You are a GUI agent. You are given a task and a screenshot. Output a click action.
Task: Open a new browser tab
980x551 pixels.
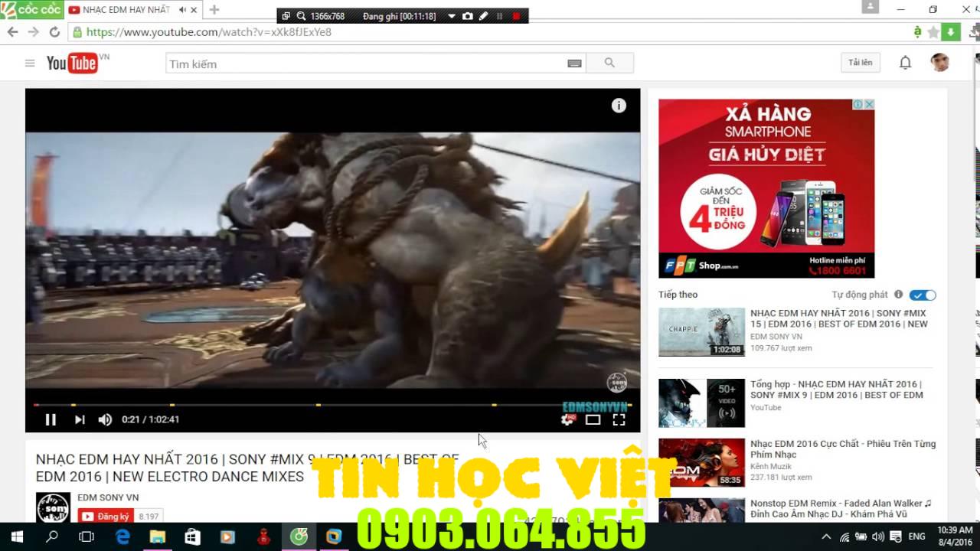[x=214, y=9]
